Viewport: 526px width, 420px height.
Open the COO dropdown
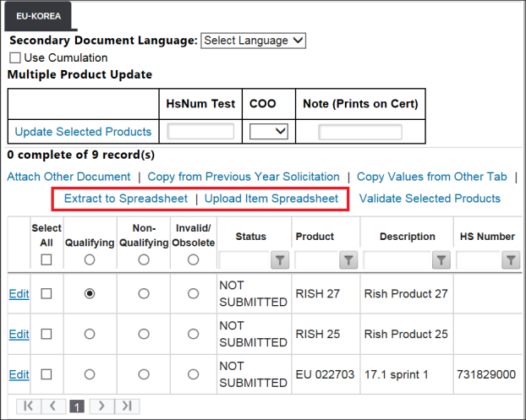point(269,131)
